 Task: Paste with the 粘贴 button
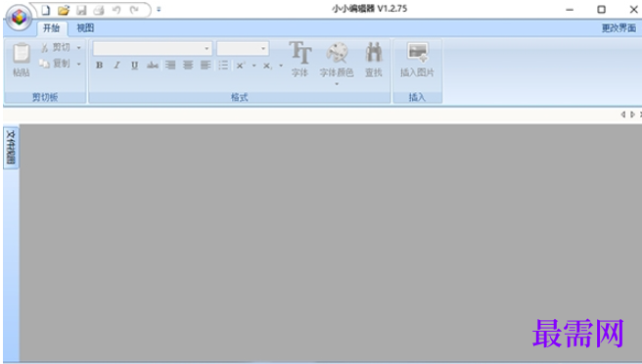pyautogui.click(x=22, y=60)
